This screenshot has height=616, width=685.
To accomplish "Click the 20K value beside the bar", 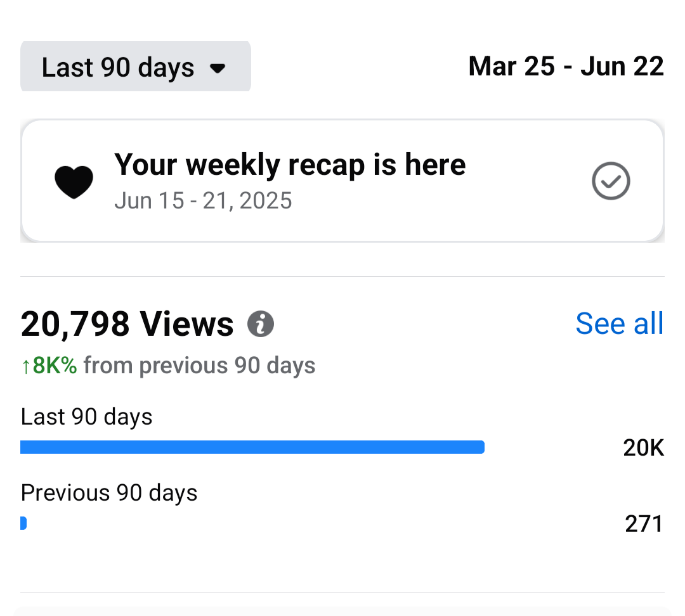I will (643, 448).
